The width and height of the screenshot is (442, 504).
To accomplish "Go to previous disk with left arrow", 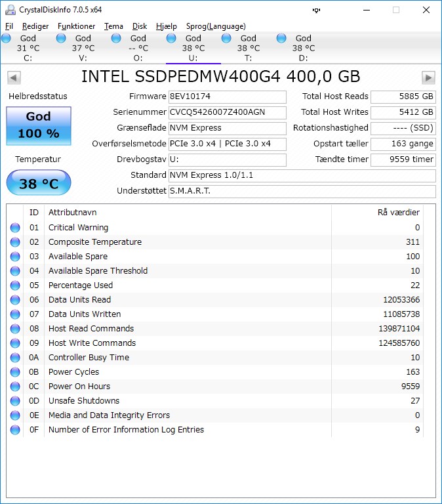I will [14, 77].
